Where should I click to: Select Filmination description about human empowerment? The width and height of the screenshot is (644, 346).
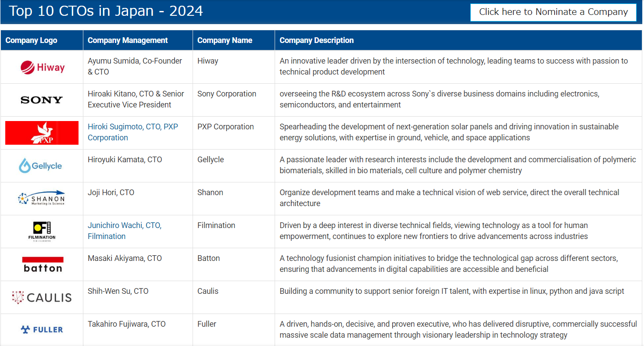tap(434, 231)
